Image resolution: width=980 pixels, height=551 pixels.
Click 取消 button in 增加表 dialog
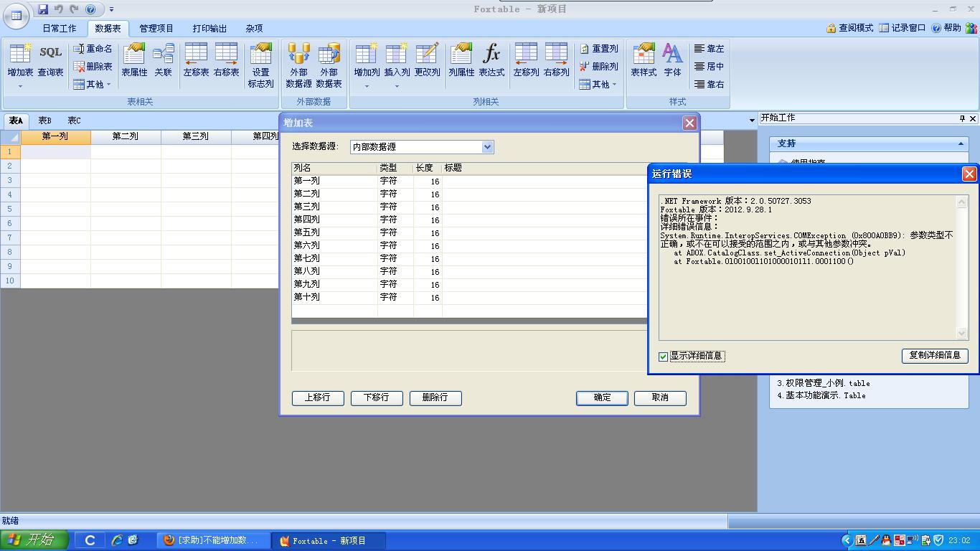tap(660, 398)
